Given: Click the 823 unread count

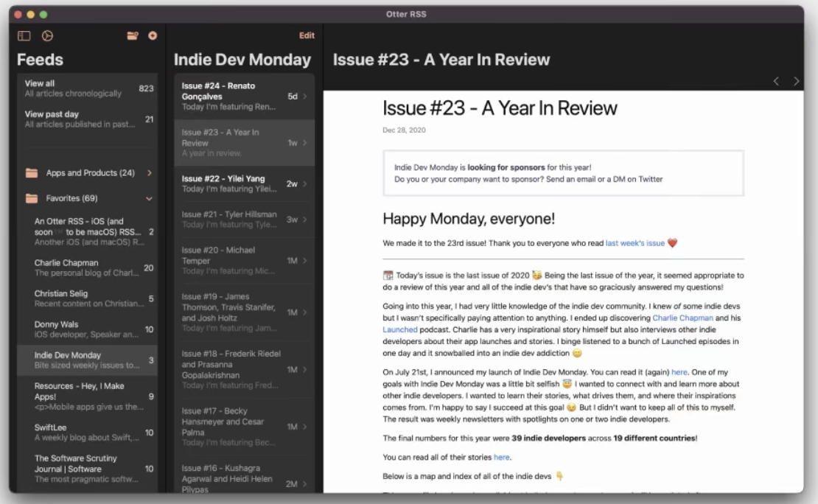Looking at the screenshot, I should pos(146,88).
